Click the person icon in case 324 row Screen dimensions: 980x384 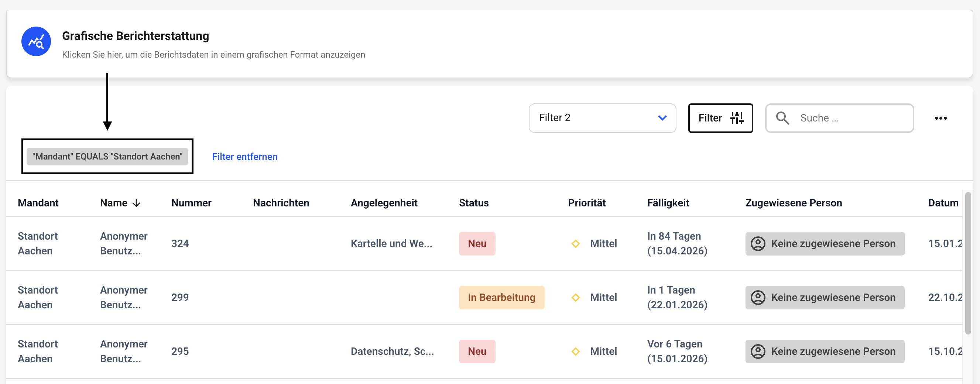[757, 244]
